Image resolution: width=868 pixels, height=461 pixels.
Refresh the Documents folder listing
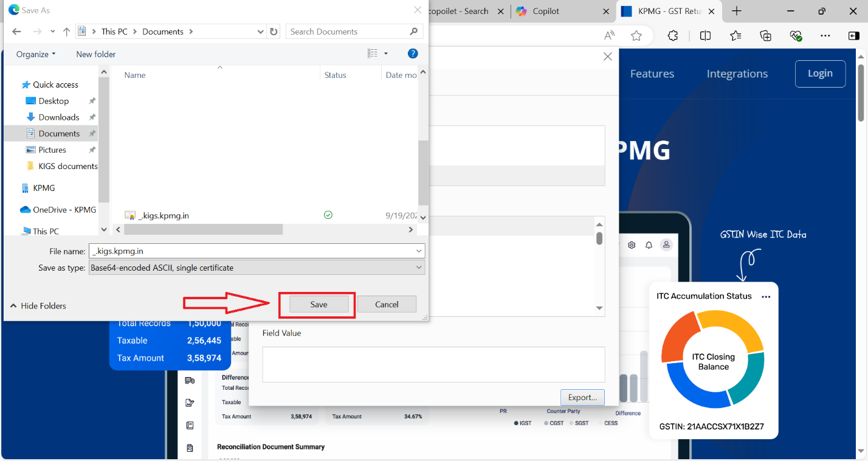click(x=274, y=32)
